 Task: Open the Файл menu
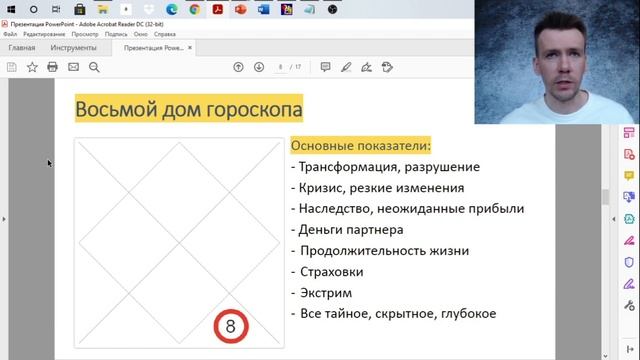pos(10,34)
